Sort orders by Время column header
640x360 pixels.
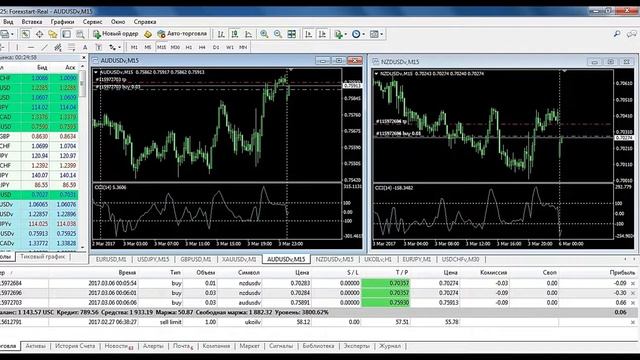click(x=127, y=272)
